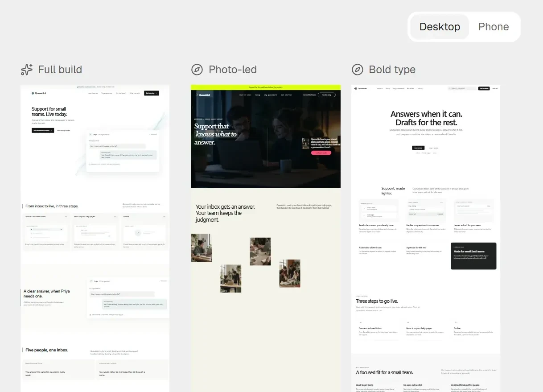The height and width of the screenshot is (392, 543).
Task: Click the compass icon beside Photo-led
Action: click(x=197, y=70)
